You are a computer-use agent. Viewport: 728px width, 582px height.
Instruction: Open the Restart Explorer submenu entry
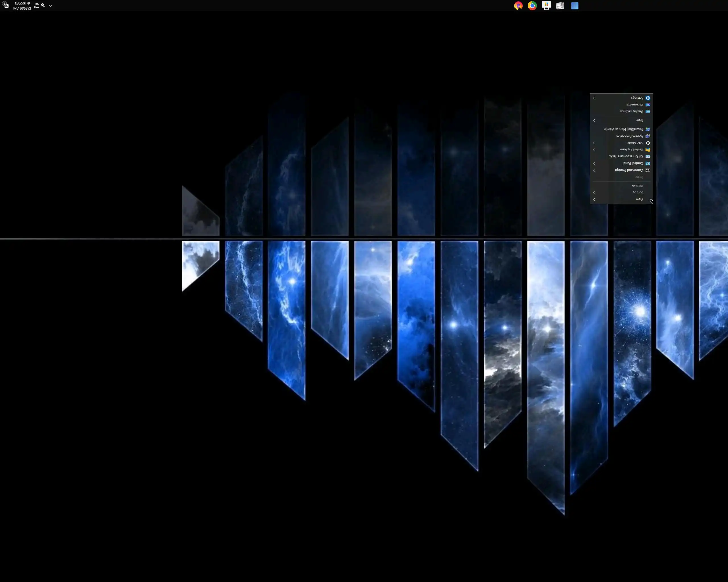point(631,149)
